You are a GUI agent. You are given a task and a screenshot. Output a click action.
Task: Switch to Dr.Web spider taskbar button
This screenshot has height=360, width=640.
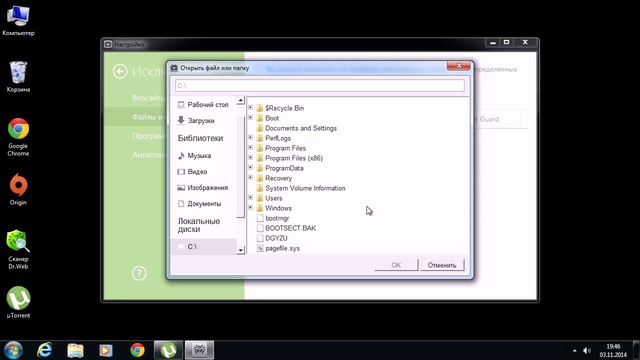[199, 350]
